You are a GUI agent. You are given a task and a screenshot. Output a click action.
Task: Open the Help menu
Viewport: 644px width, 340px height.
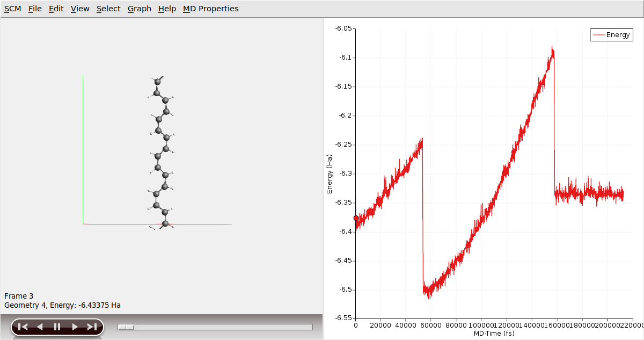[167, 9]
